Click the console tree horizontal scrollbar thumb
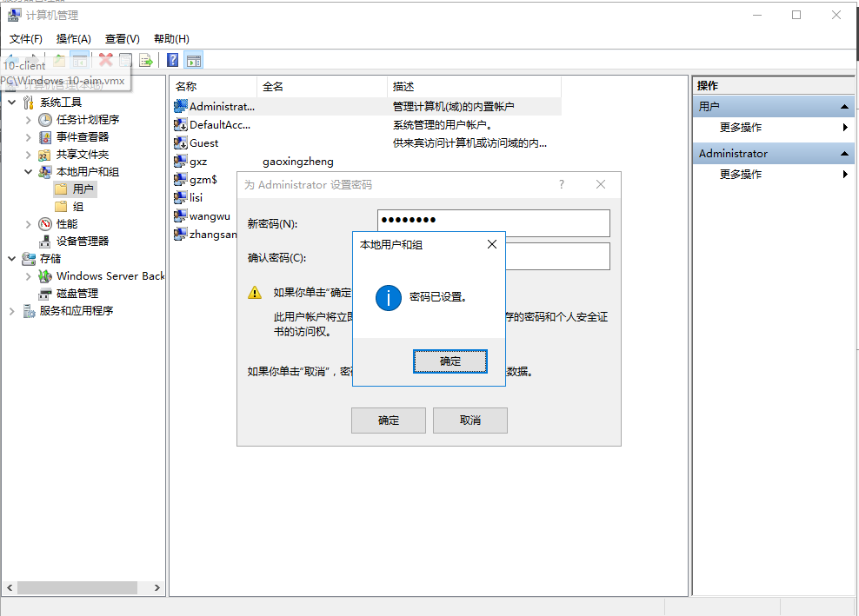The height and width of the screenshot is (616, 859). (x=77, y=587)
